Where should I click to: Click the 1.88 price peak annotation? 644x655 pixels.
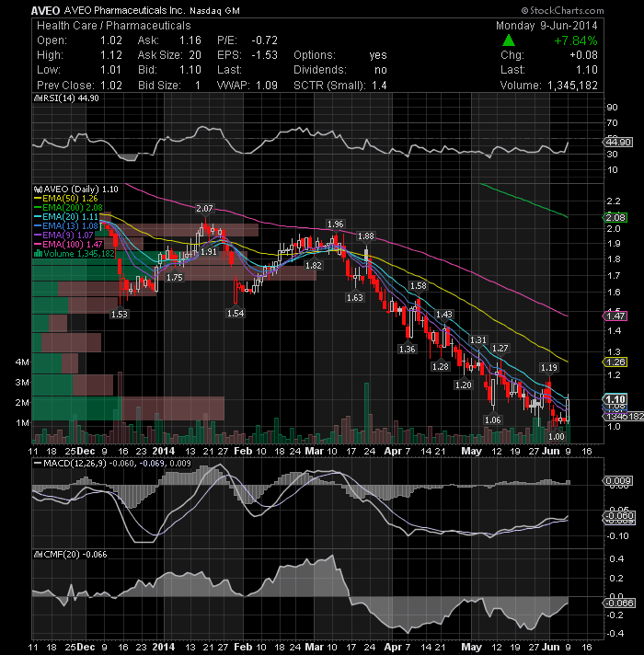(366, 236)
